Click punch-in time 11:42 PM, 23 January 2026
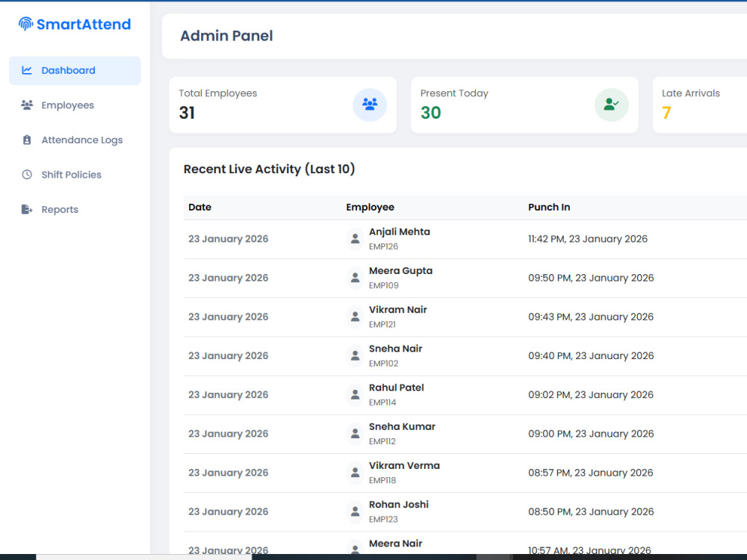This screenshot has width=747, height=560. point(587,239)
